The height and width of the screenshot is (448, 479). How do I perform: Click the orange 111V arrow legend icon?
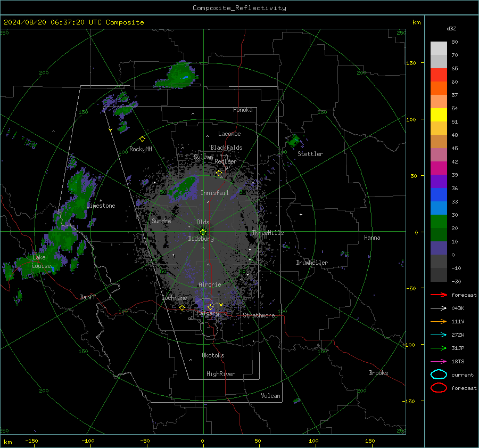tap(439, 321)
